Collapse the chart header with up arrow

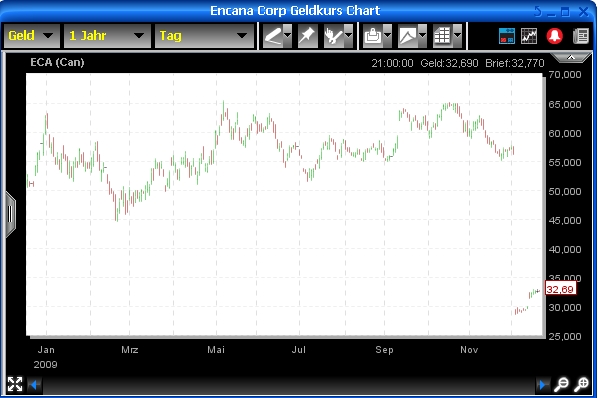(571, 58)
